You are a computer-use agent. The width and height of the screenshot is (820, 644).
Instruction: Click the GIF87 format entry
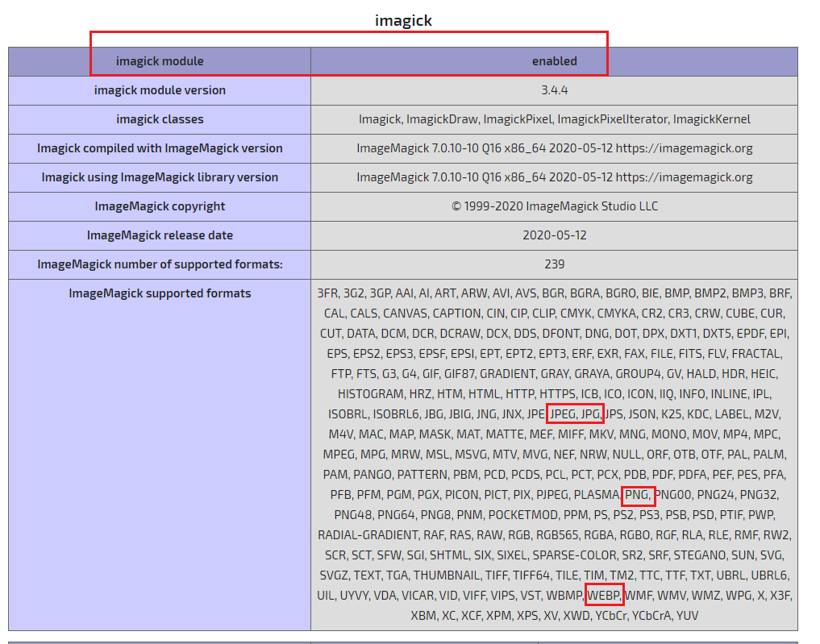coord(459,374)
